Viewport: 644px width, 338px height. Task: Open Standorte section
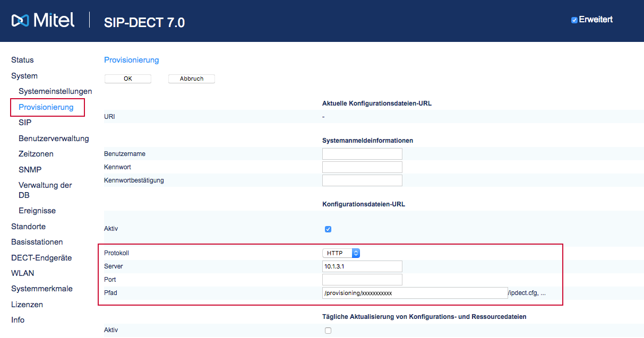pyautogui.click(x=29, y=227)
